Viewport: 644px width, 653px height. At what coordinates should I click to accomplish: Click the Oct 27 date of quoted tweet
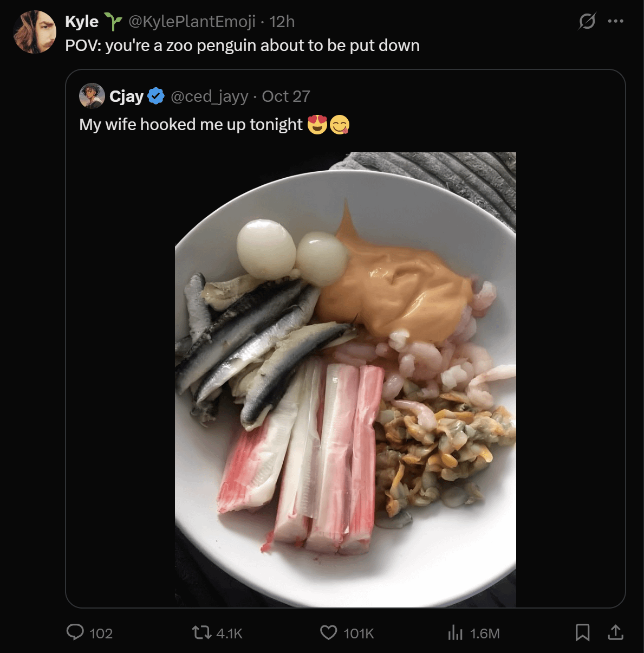point(286,96)
